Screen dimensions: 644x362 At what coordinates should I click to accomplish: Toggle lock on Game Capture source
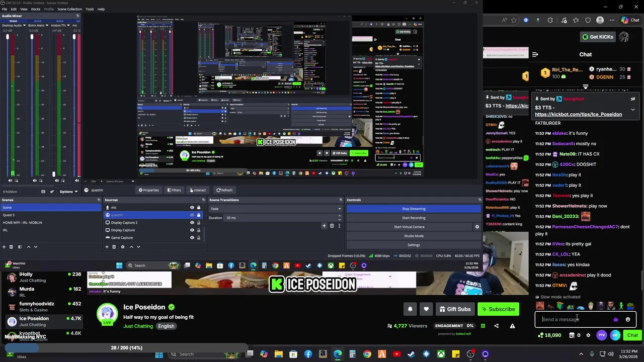coord(199,238)
